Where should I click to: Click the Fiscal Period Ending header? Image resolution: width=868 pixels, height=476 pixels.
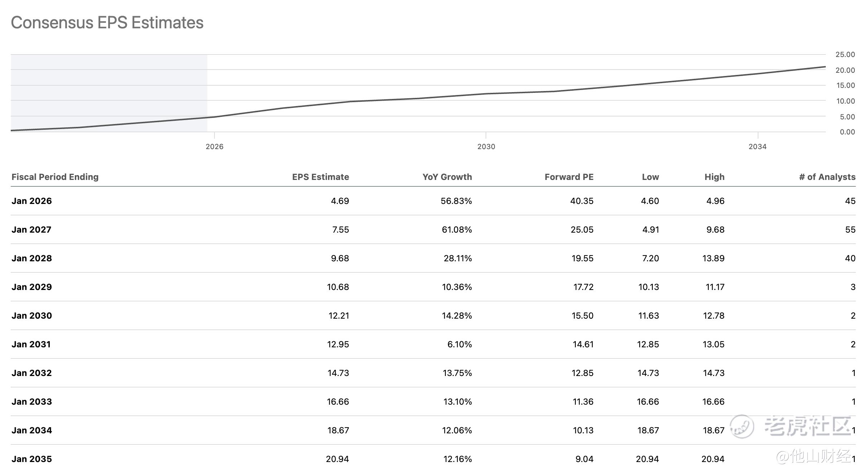pyautogui.click(x=55, y=177)
